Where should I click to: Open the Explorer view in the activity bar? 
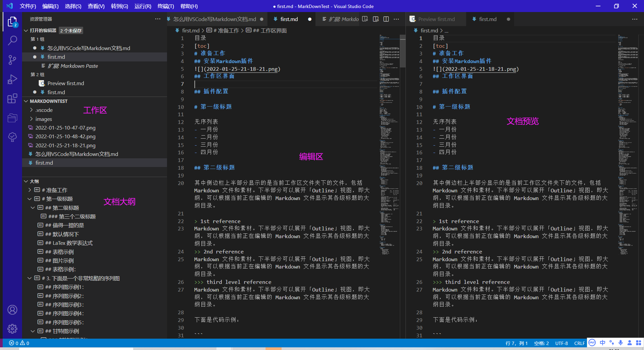(x=12, y=22)
